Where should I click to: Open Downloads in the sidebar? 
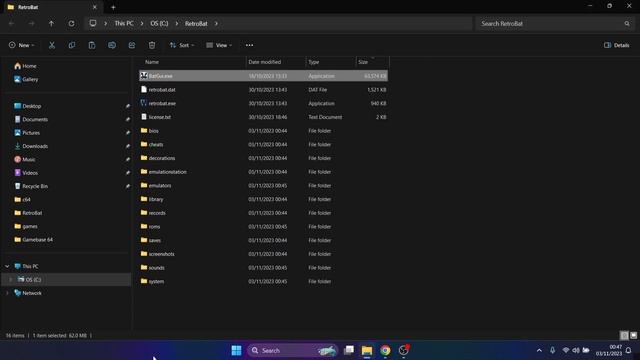coord(31,146)
